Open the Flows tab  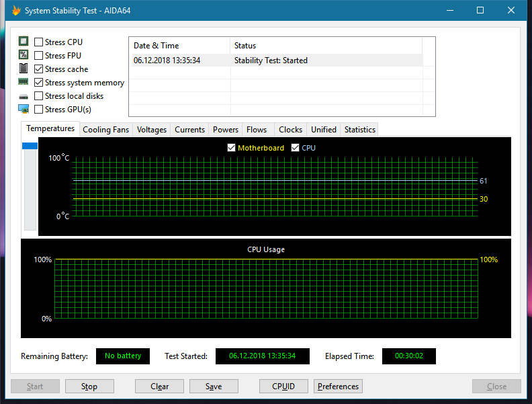257,130
